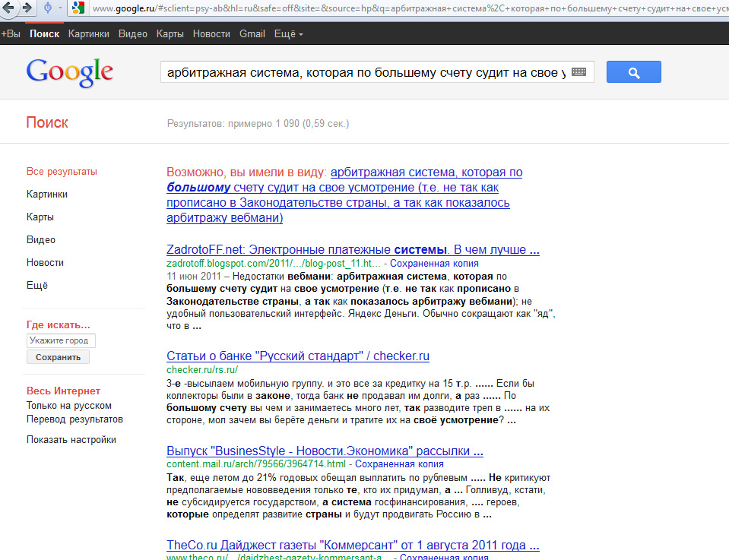Expand the Ещё menu in top bar
The width and height of the screenshot is (729, 560).
(288, 34)
